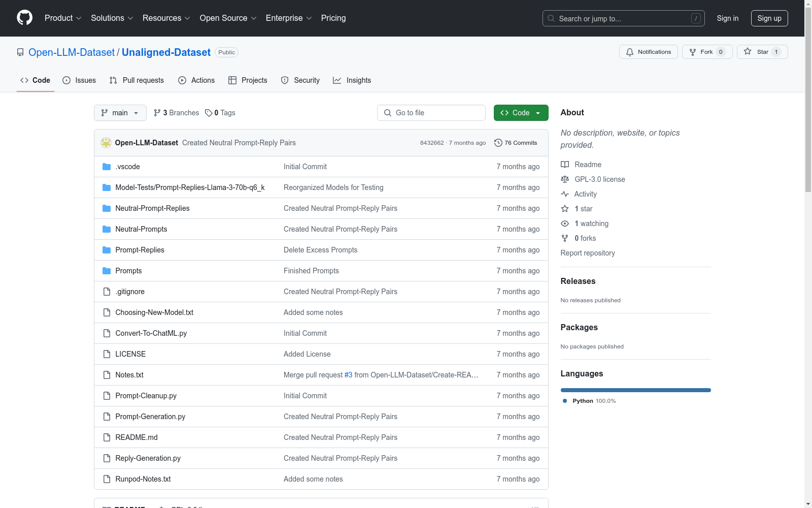Click the commit history clock icon
Viewport: 812px width, 508px height.
498,143
